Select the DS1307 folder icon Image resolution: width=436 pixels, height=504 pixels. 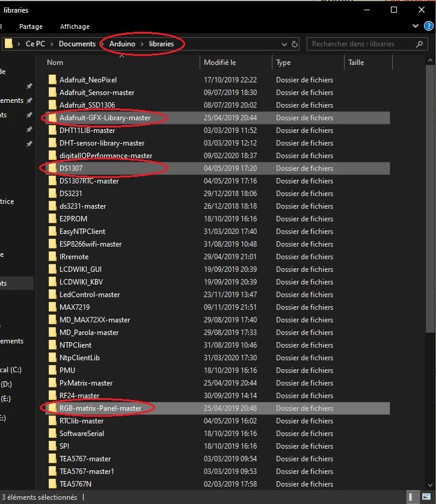point(52,168)
